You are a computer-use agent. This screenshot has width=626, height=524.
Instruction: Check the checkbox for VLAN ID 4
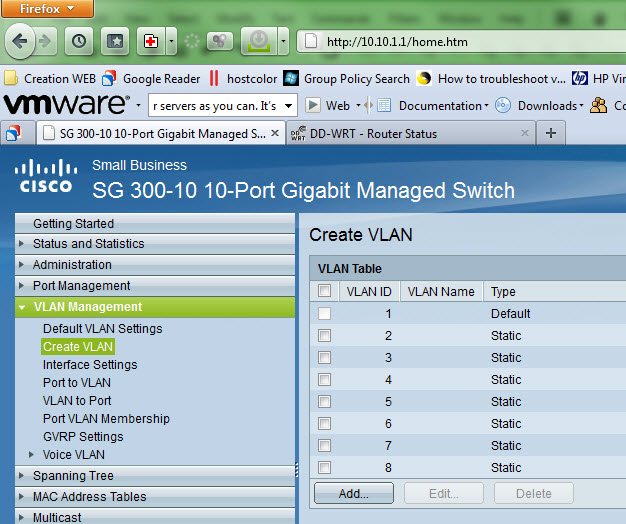pos(325,379)
